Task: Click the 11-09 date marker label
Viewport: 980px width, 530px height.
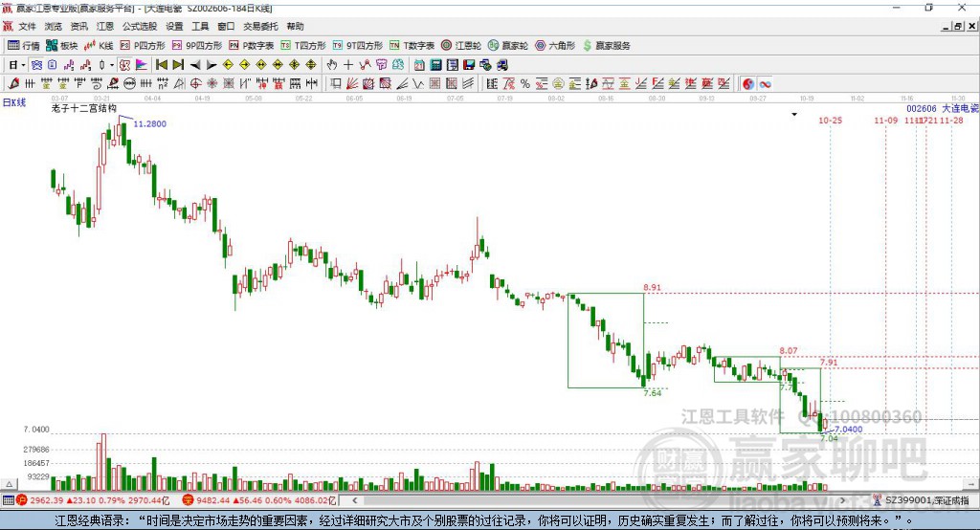Action: click(x=885, y=120)
